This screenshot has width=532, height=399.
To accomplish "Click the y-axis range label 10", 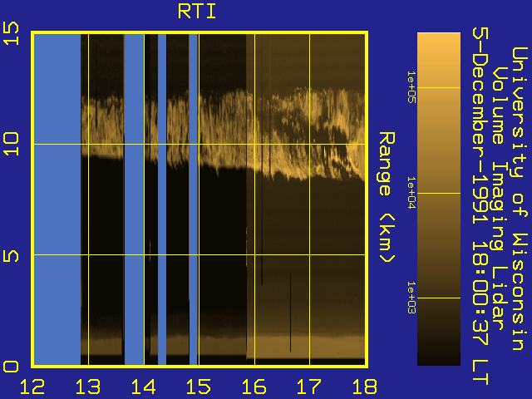I will [x=11, y=144].
